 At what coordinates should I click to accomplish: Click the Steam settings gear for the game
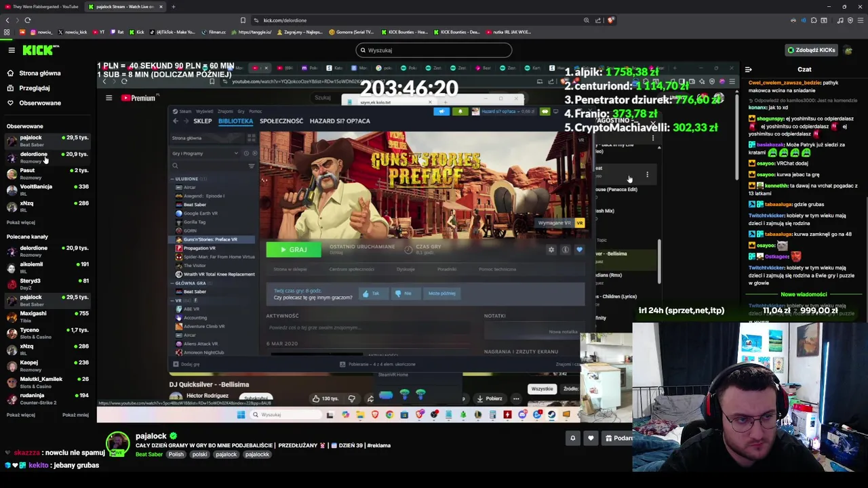point(551,249)
